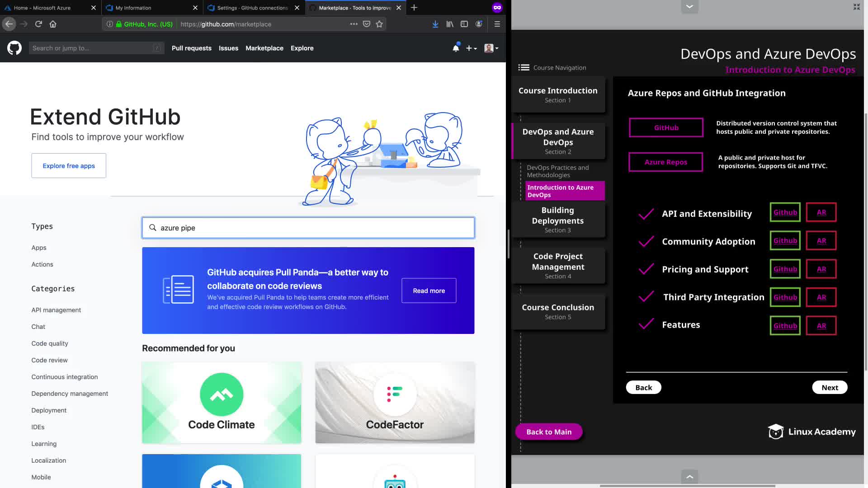
Task: Open user avatar profile dropdown
Action: coord(491,48)
